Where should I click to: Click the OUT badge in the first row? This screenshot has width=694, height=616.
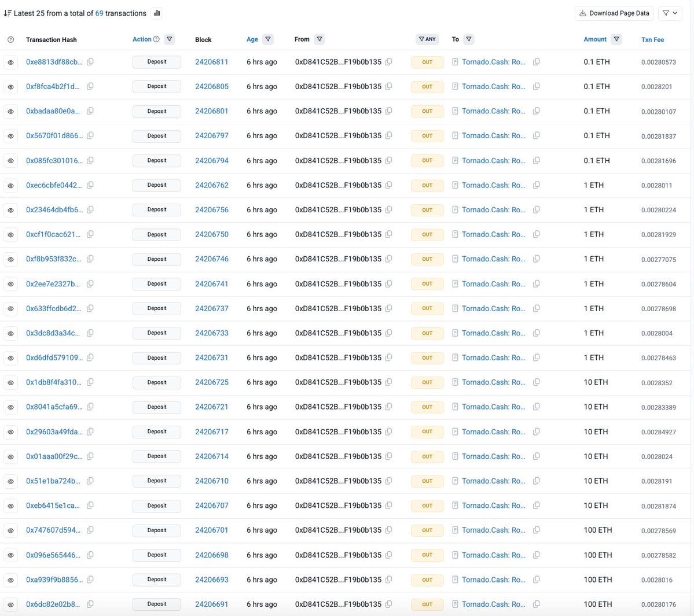[x=427, y=62]
